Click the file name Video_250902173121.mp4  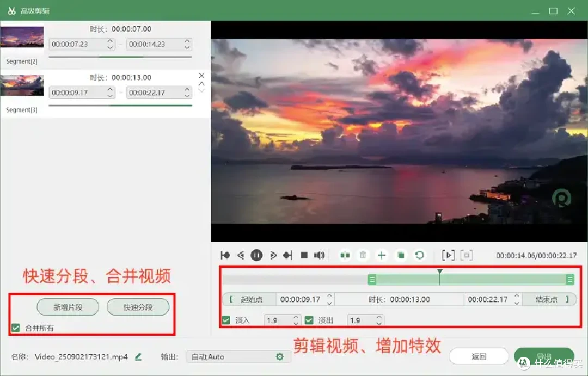pos(81,357)
